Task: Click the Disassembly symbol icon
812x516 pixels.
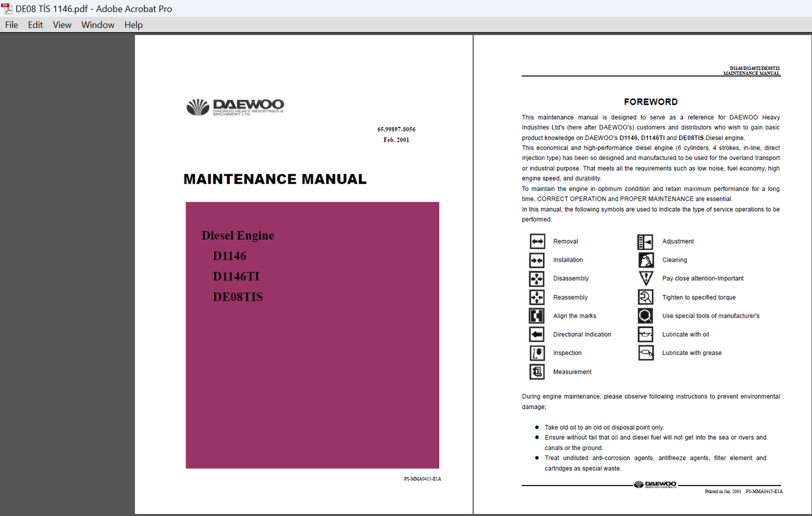Action: [537, 278]
